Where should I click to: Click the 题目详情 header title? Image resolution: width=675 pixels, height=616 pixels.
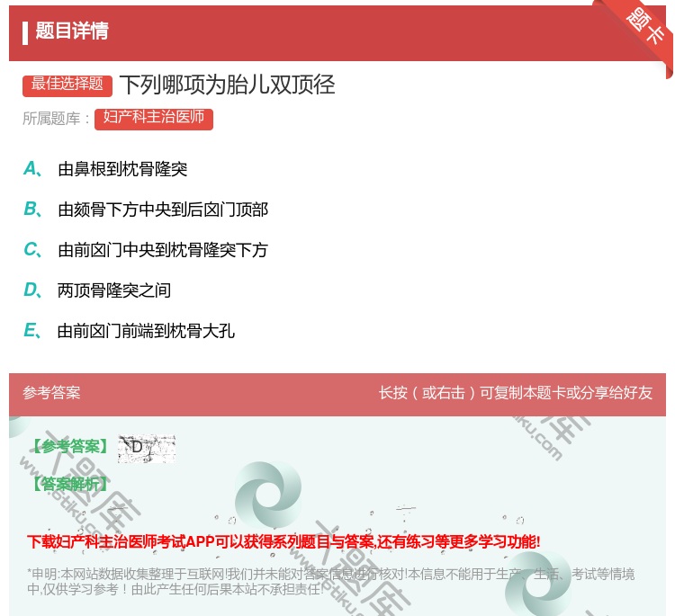pyautogui.click(x=72, y=31)
